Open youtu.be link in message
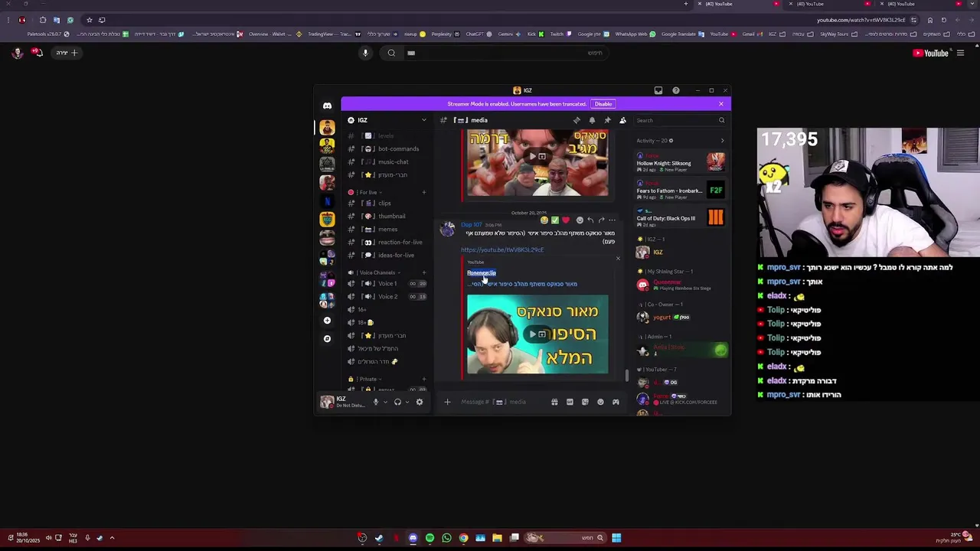The image size is (980, 551). [x=502, y=250]
